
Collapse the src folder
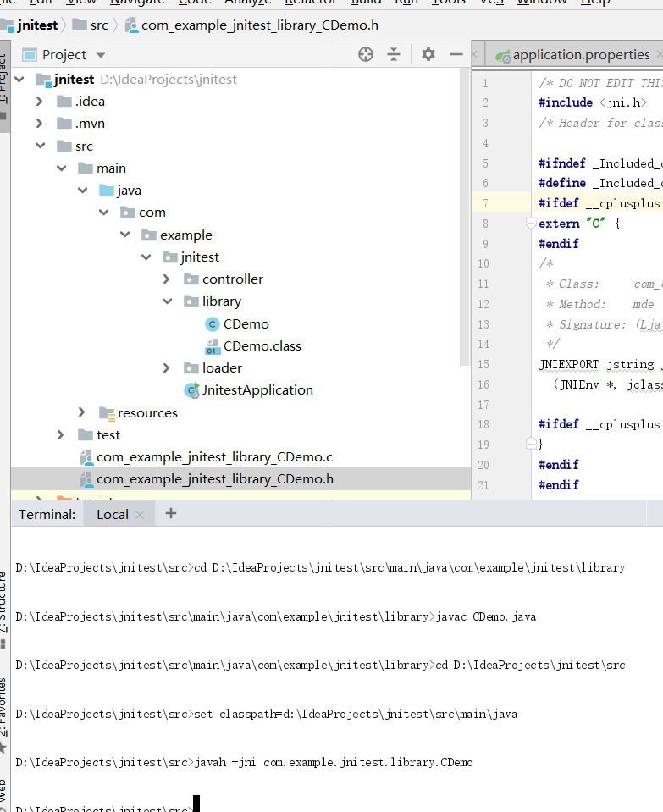point(41,146)
